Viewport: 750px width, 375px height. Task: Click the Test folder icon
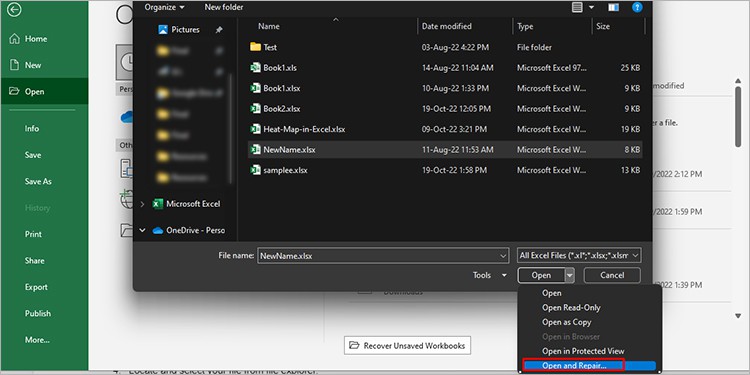(x=255, y=47)
